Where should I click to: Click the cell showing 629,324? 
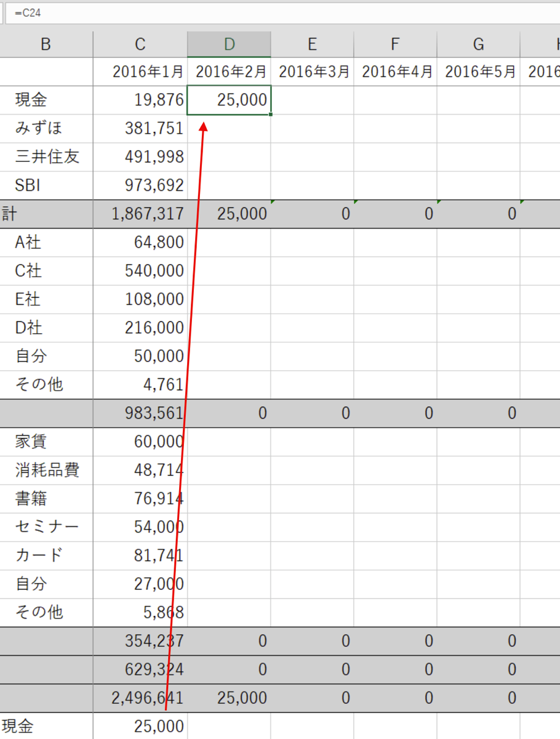click(140, 669)
